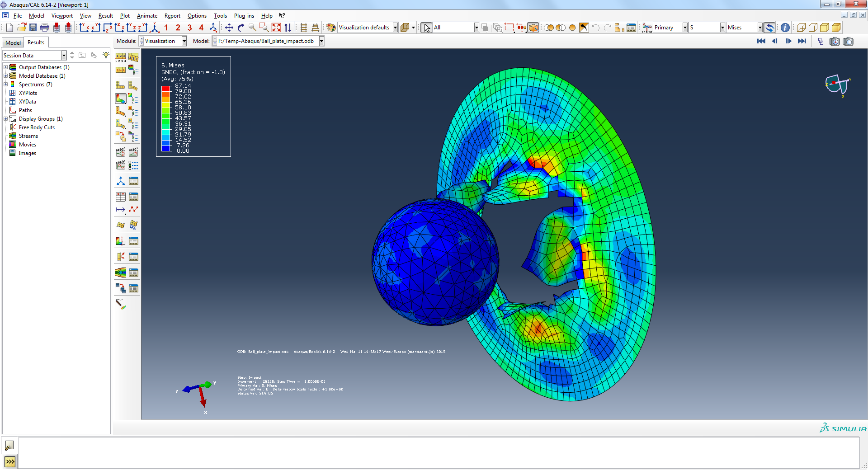868x470 pixels.
Task: Select the Plot Undeformed Shape icon
Action: [x=120, y=85]
